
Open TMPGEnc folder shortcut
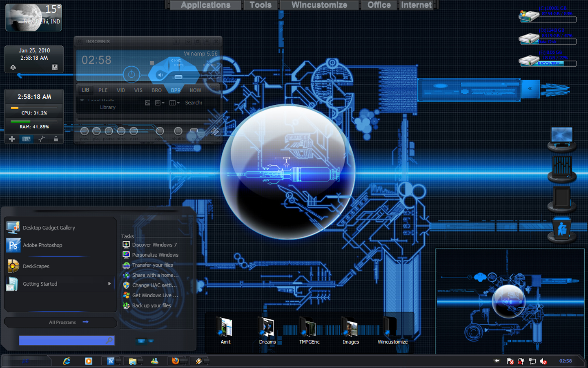309,331
